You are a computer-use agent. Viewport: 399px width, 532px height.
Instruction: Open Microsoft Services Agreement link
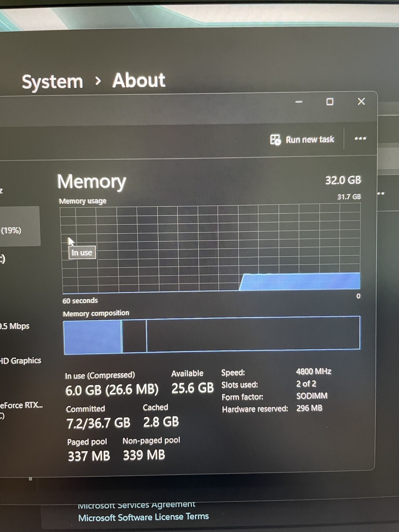(137, 505)
